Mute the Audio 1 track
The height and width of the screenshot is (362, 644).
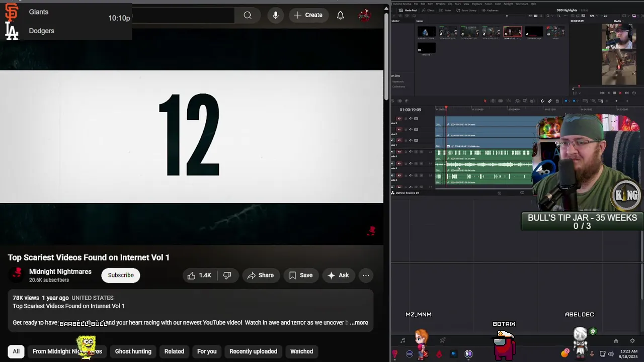coord(421,152)
